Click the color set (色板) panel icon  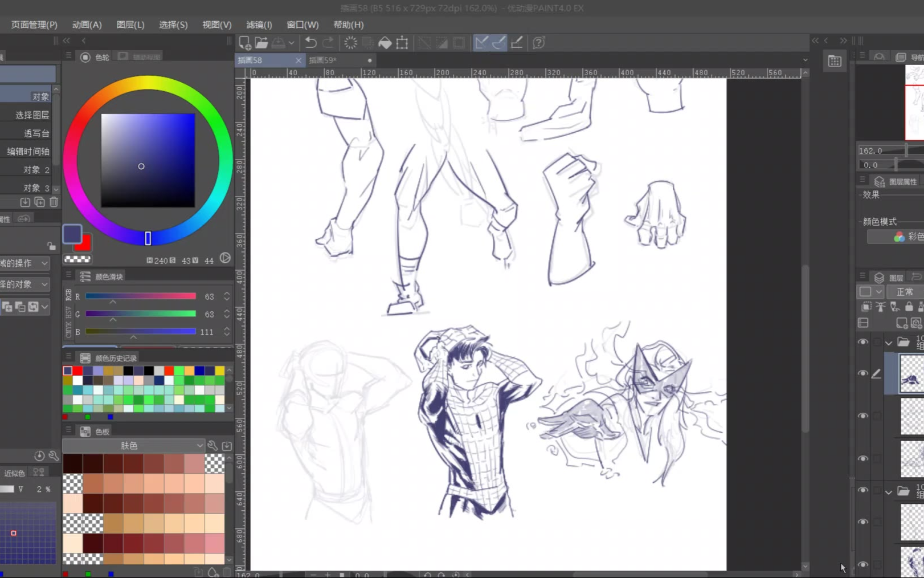point(85,432)
